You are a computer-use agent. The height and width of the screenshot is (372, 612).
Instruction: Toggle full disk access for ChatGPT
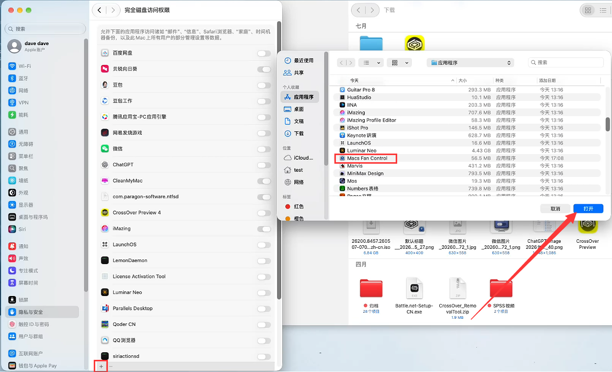point(264,165)
